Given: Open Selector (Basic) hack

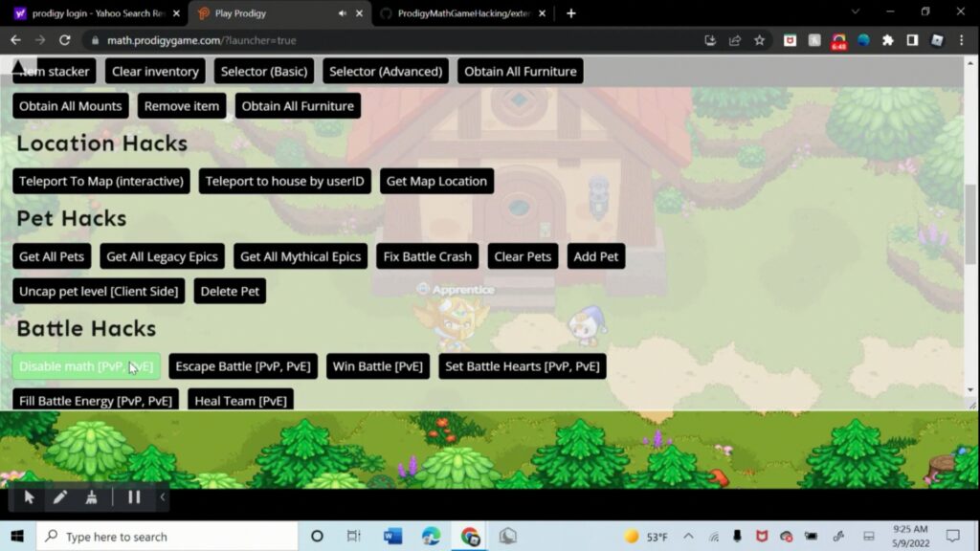Looking at the screenshot, I should coord(264,71).
